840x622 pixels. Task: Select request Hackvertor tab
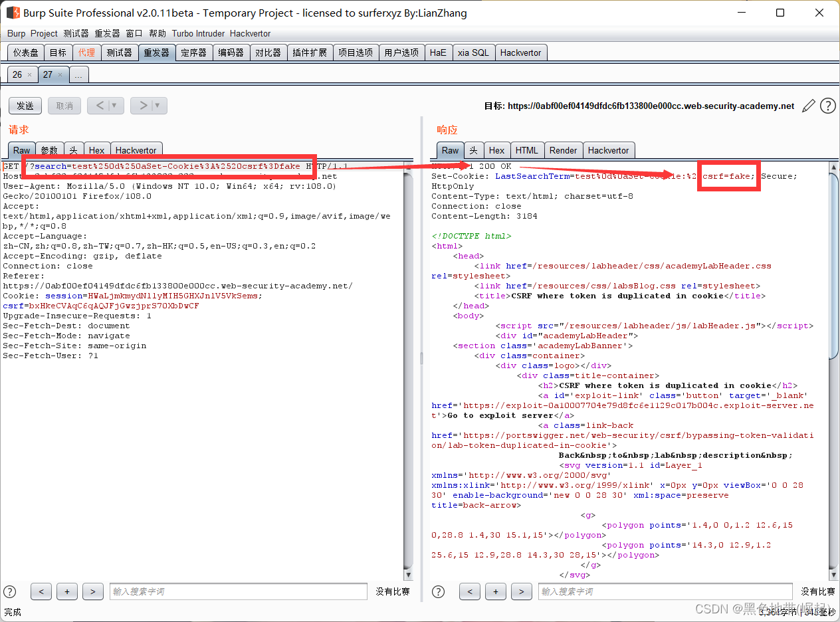[136, 150]
